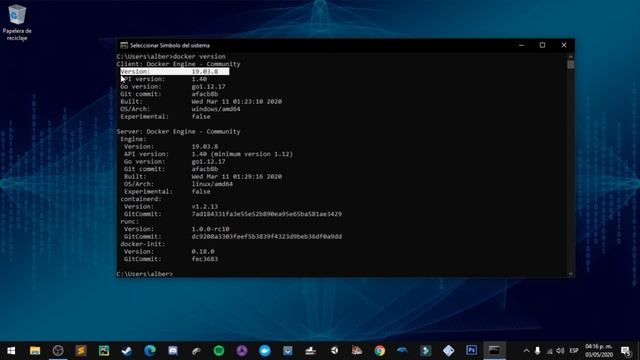Switch the ESP input language indicator
Viewport: 640px width, 360px height.
click(574, 351)
